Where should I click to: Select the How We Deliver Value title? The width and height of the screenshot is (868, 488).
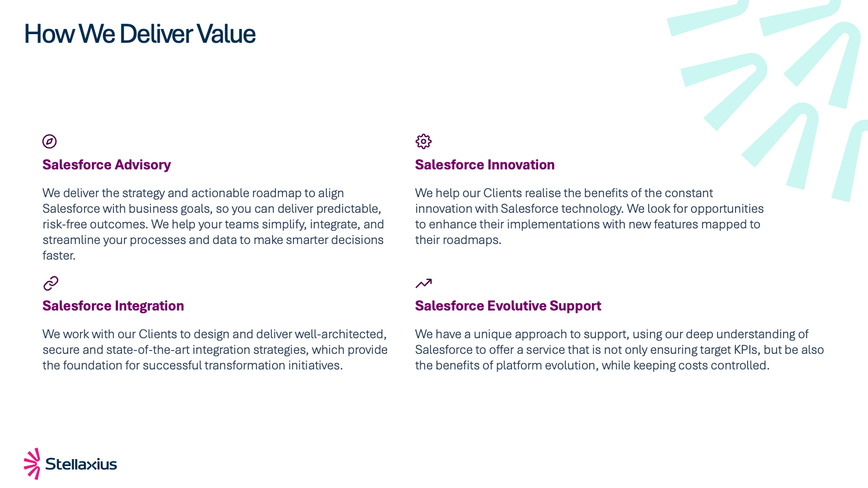pyautogui.click(x=139, y=34)
